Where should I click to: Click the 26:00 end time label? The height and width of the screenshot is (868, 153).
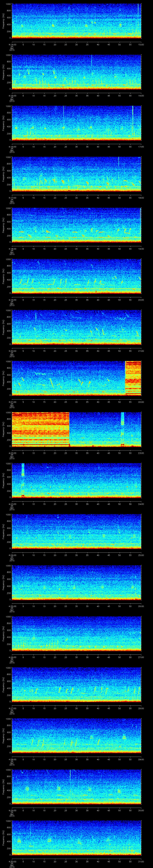[141, 606]
